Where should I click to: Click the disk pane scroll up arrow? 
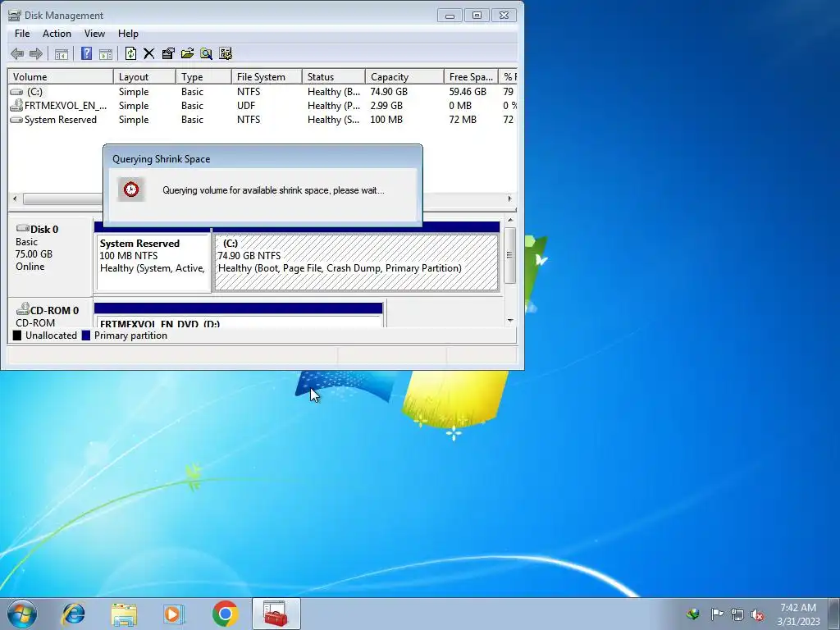[510, 220]
